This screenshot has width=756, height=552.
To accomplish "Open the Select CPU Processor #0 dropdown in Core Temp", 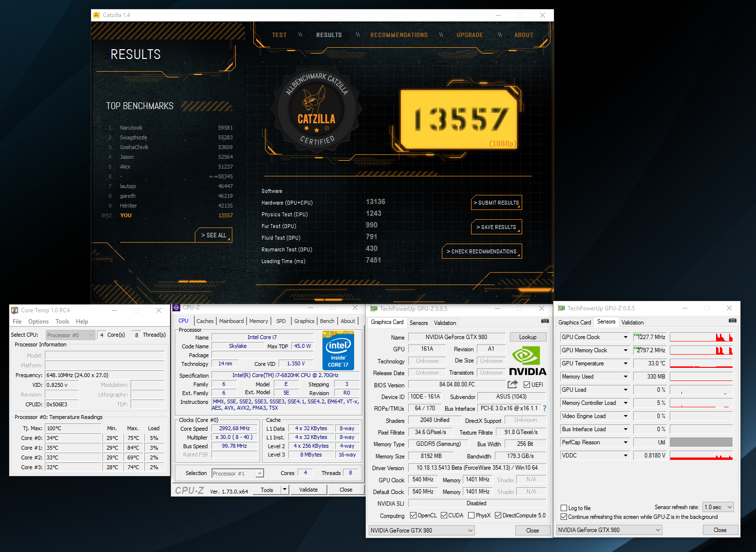I will coord(71,335).
